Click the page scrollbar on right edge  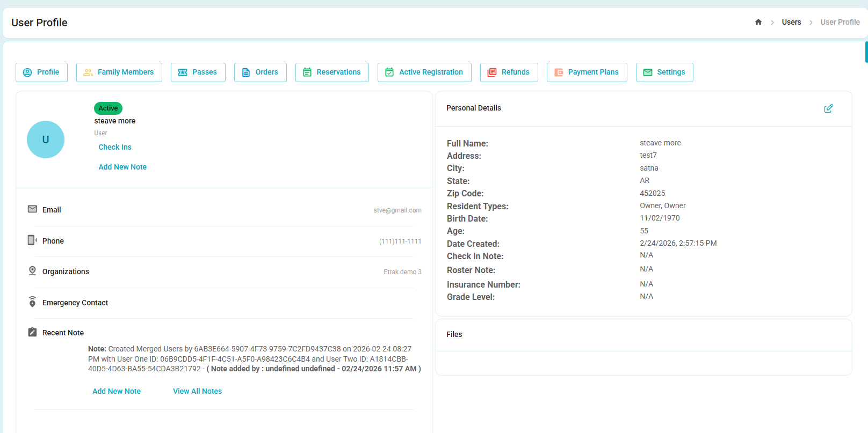click(x=866, y=52)
